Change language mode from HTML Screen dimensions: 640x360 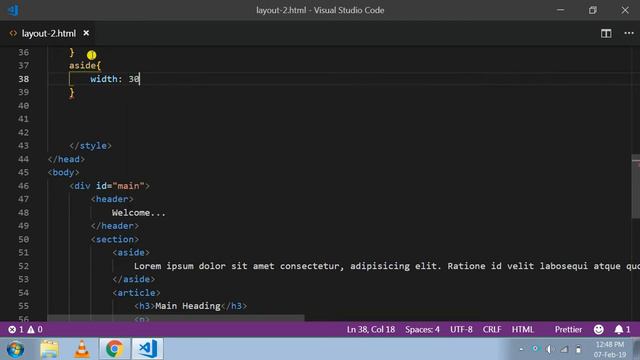[x=522, y=329]
